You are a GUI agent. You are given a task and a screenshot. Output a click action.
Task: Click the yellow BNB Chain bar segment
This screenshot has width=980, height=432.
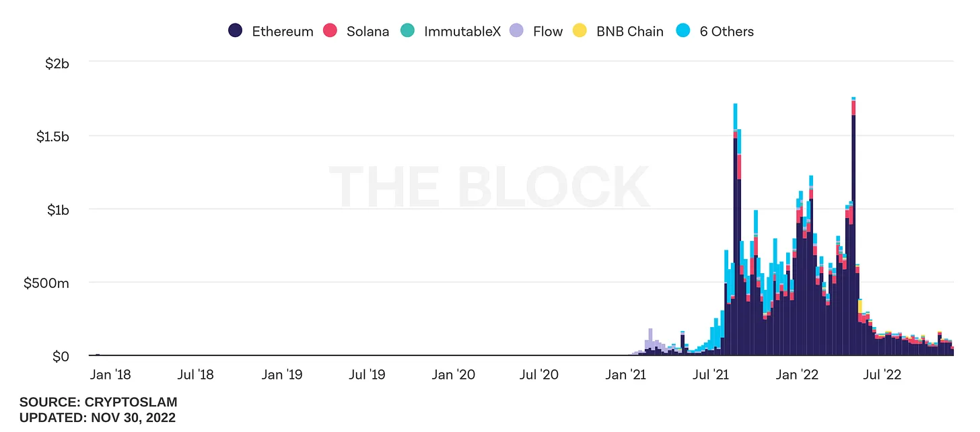pos(860,306)
